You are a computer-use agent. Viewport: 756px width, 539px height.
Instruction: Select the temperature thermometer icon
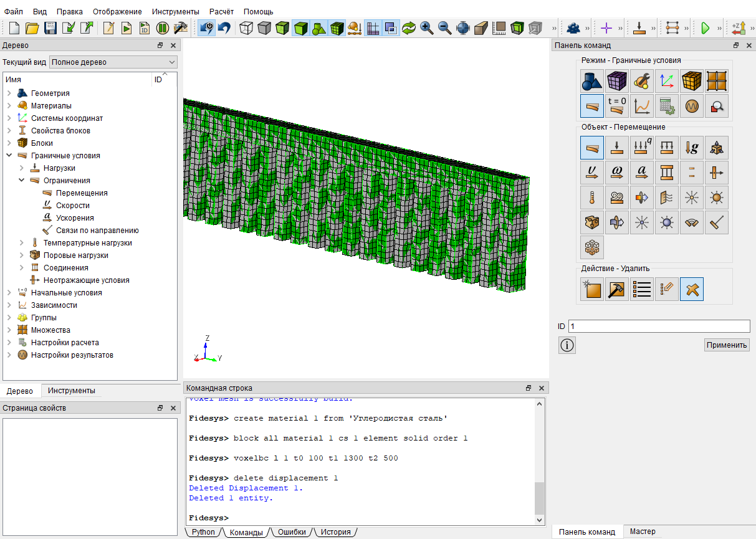[592, 198]
